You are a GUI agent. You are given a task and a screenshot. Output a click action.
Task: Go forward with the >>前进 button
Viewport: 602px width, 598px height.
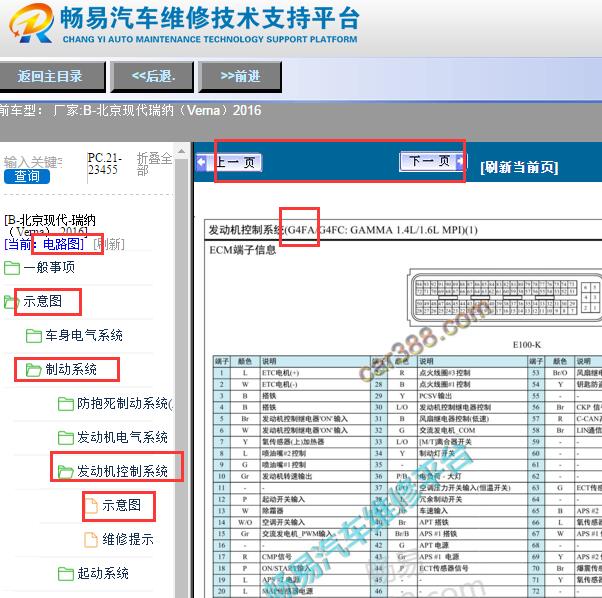click(x=240, y=76)
